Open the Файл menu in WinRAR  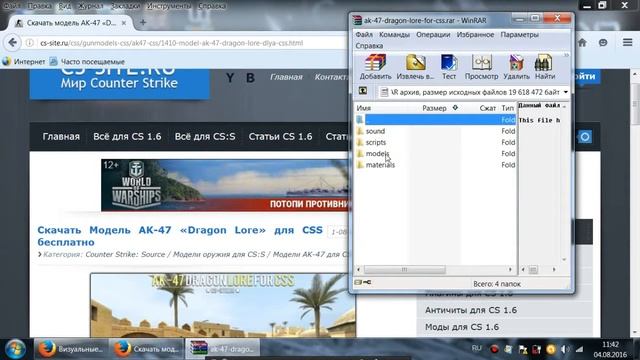(x=364, y=35)
